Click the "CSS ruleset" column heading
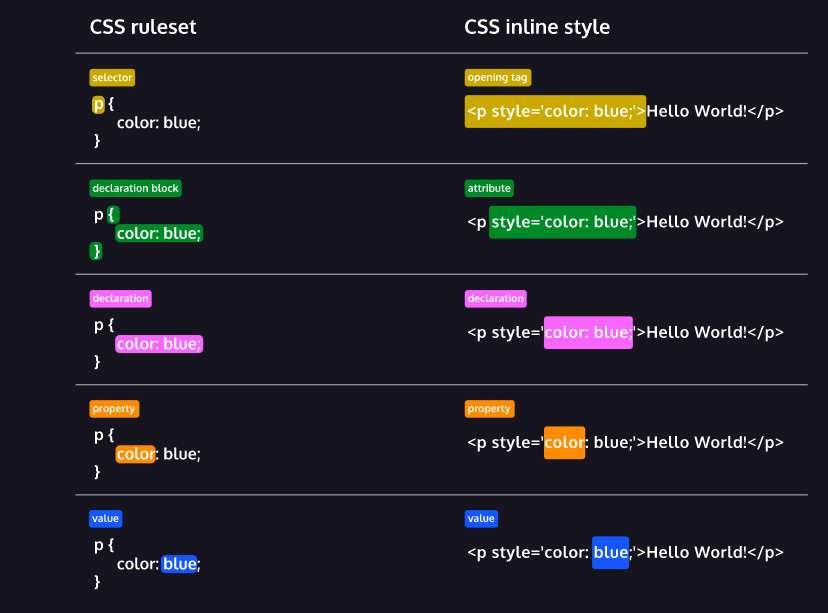 tap(143, 27)
